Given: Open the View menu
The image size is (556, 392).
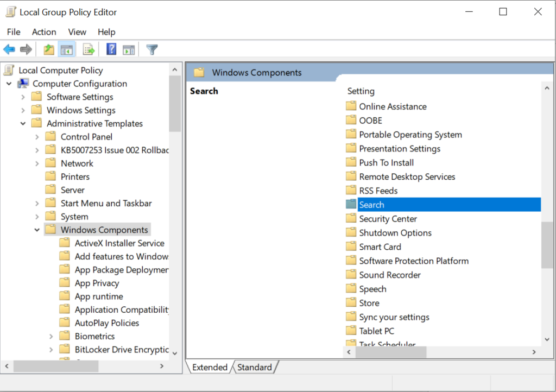Looking at the screenshot, I should (x=77, y=32).
